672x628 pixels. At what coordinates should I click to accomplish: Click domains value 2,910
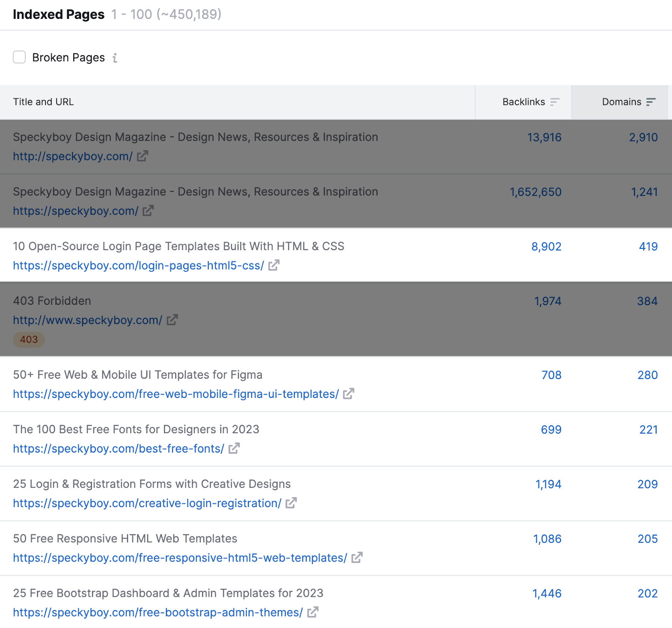pyautogui.click(x=643, y=137)
